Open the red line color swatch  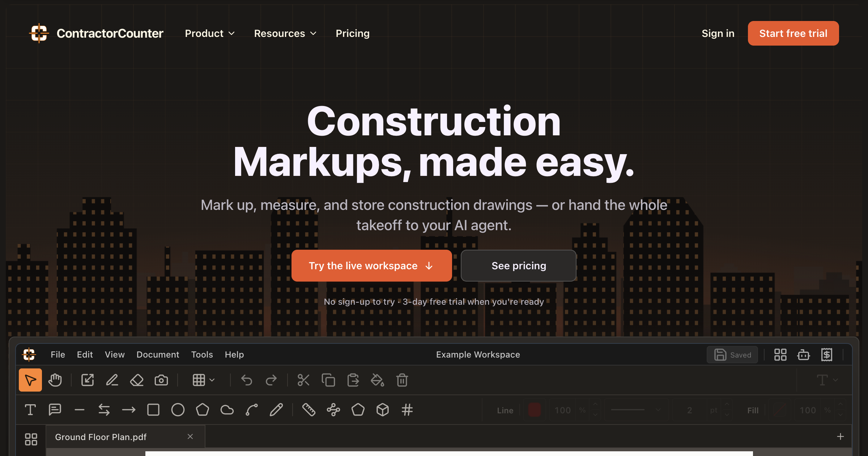(535, 410)
